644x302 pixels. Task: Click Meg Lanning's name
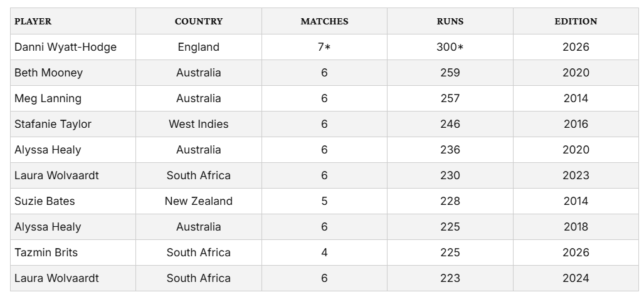[x=48, y=98]
